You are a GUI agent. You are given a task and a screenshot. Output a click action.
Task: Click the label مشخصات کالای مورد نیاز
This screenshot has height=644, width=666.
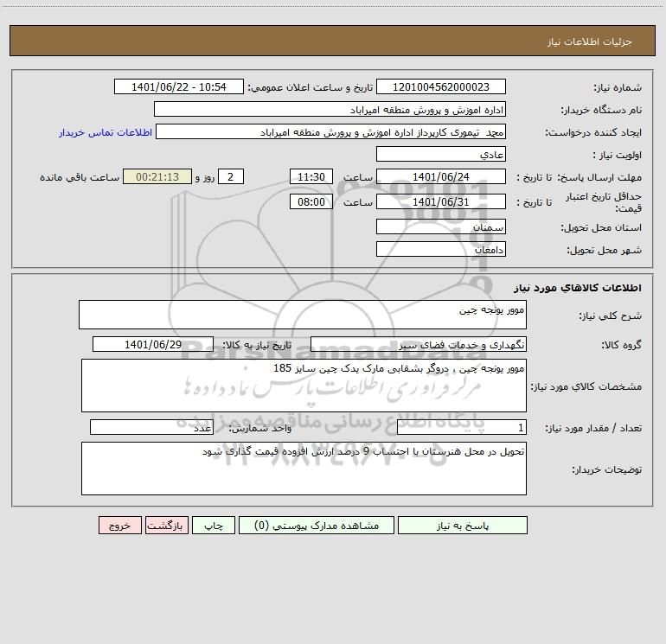tap(586, 386)
